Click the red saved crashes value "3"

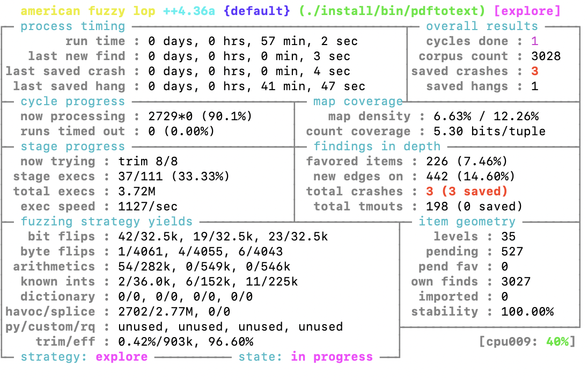535,71
